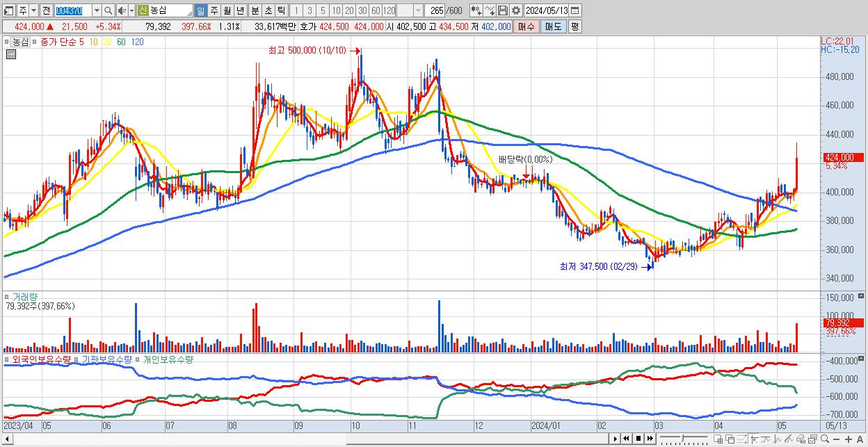Select the second 초 chart period
Screen dimensions: 868x447
click(x=268, y=10)
